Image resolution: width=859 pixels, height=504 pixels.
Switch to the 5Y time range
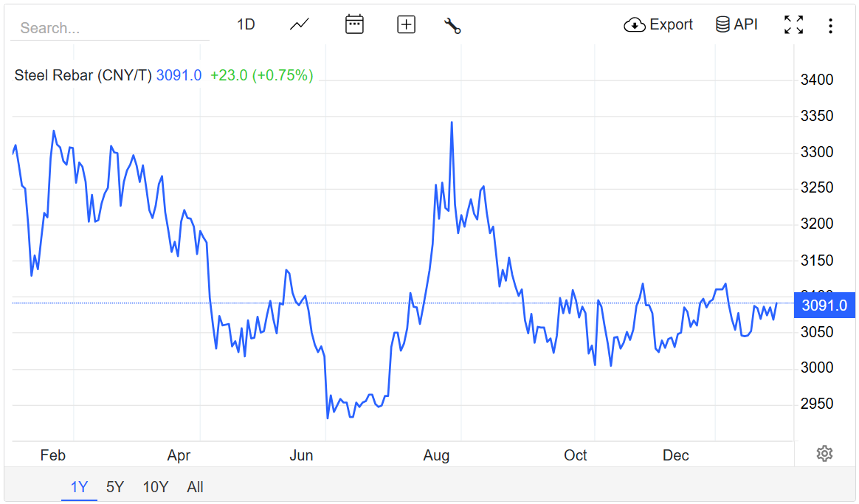click(x=115, y=487)
